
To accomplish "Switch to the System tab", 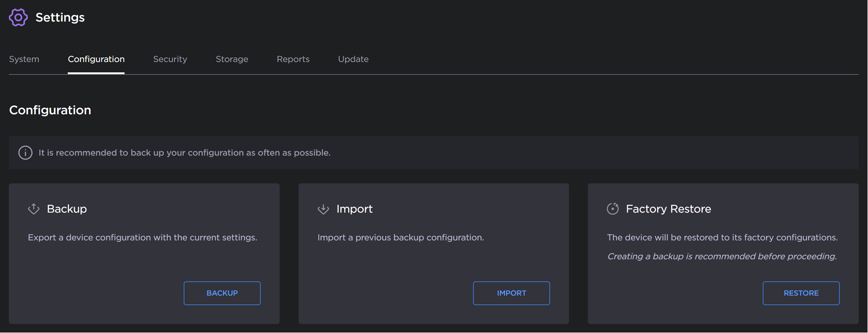I will click(x=24, y=59).
